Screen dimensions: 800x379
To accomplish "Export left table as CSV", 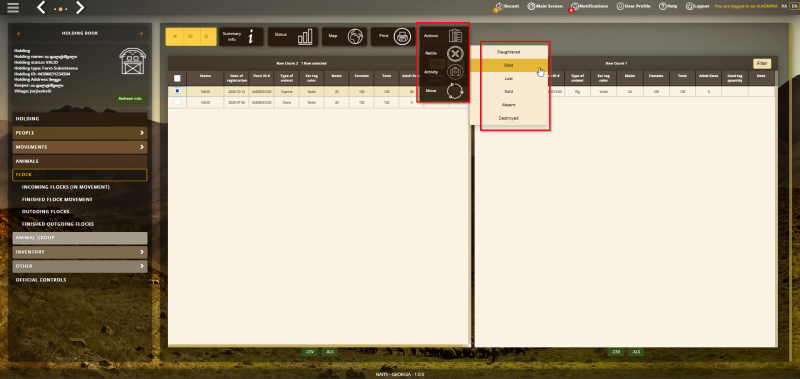I will click(309, 352).
